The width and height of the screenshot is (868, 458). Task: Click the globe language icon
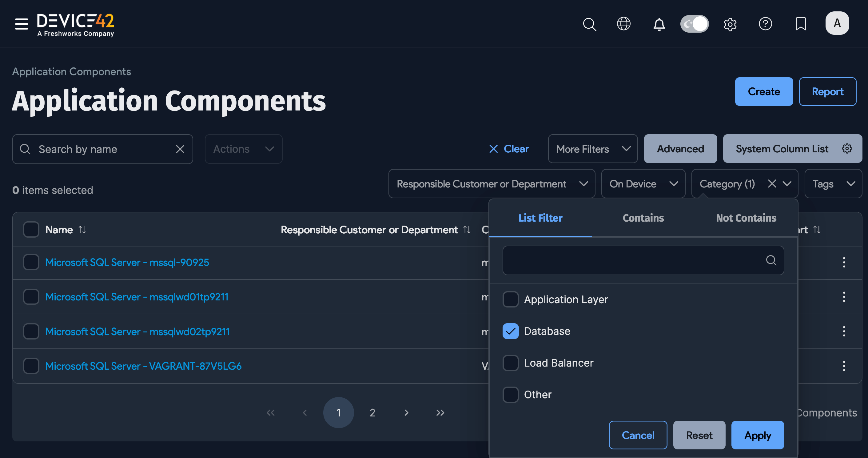coord(624,24)
